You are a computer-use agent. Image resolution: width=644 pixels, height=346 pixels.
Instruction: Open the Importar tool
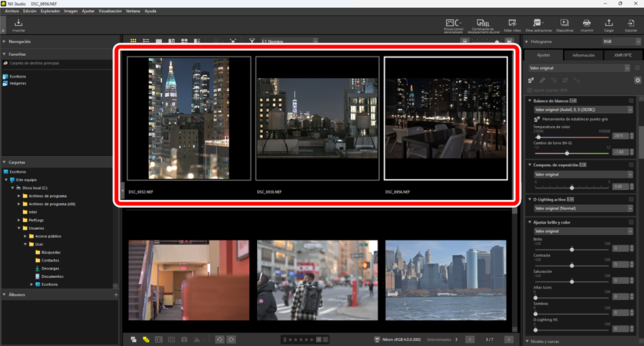point(19,25)
